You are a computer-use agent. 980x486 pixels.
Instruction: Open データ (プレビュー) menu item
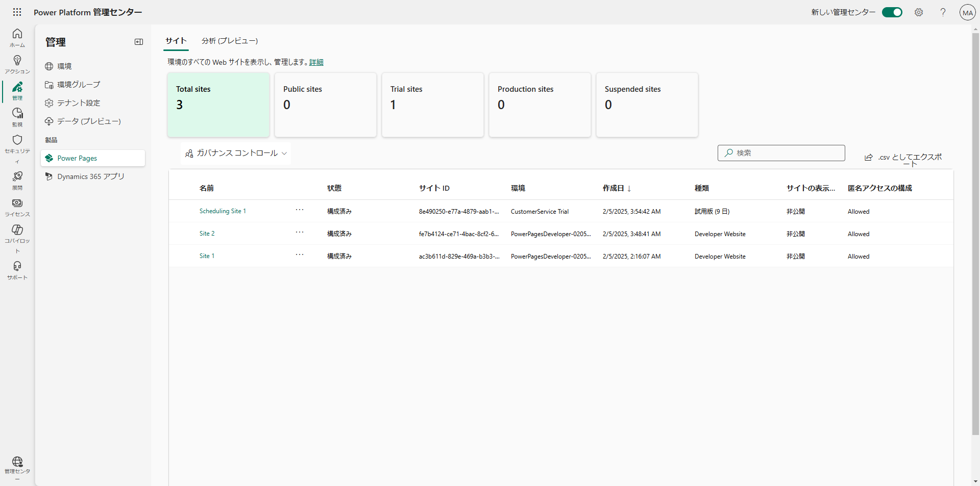93,121
